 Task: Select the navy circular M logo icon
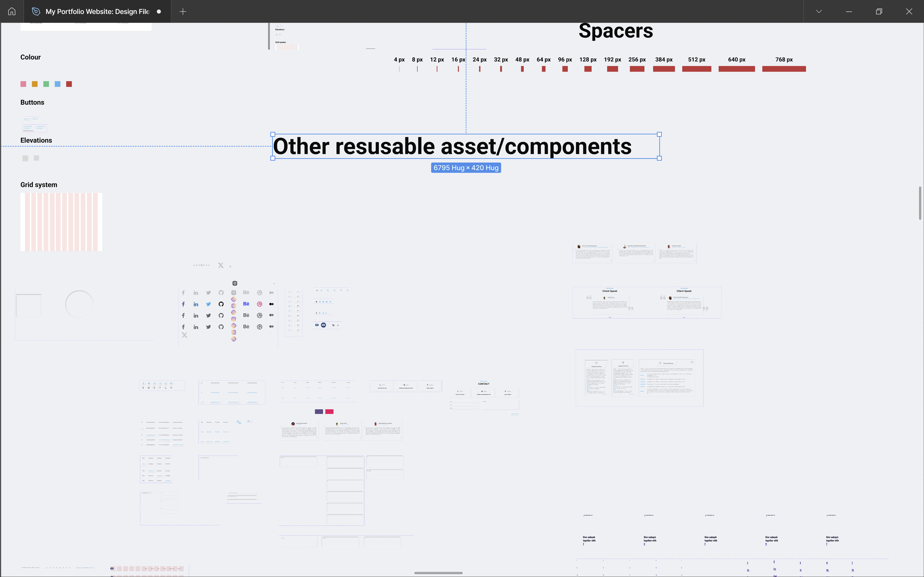(323, 325)
